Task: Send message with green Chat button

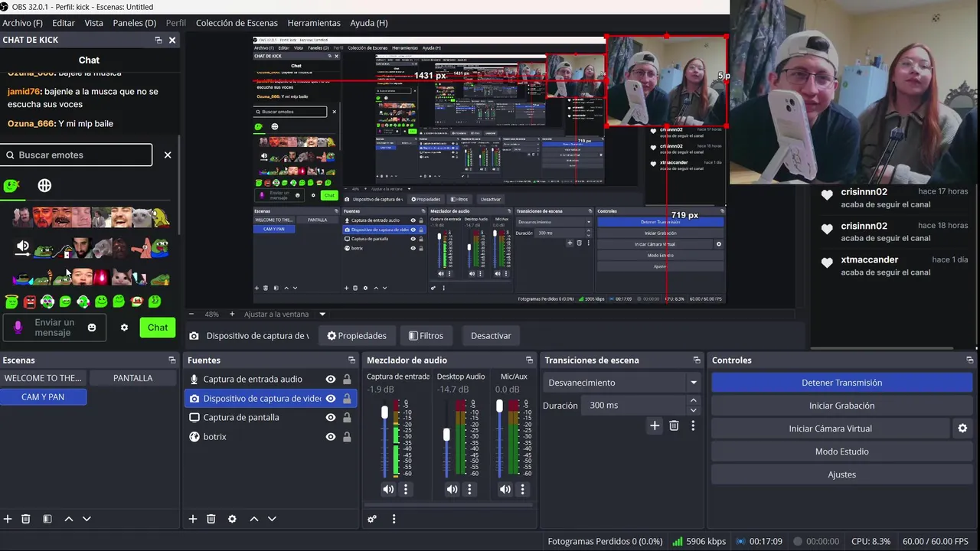Action: 158,328
